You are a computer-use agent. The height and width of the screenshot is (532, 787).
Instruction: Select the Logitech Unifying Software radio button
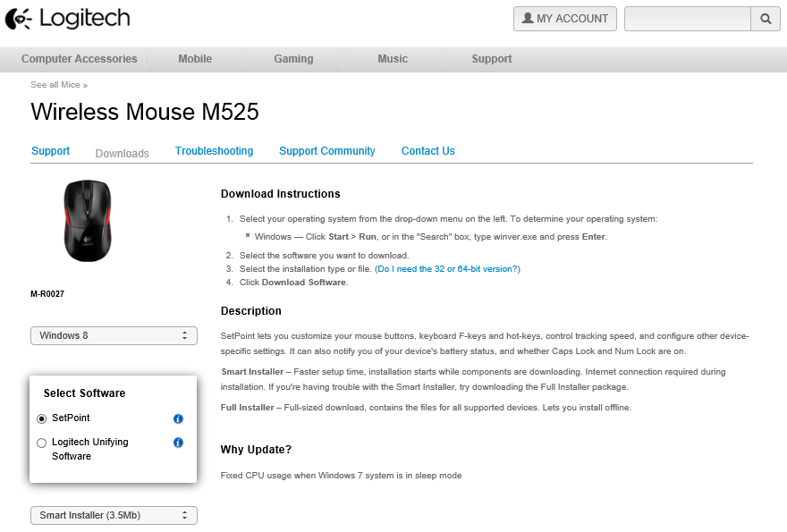click(41, 443)
